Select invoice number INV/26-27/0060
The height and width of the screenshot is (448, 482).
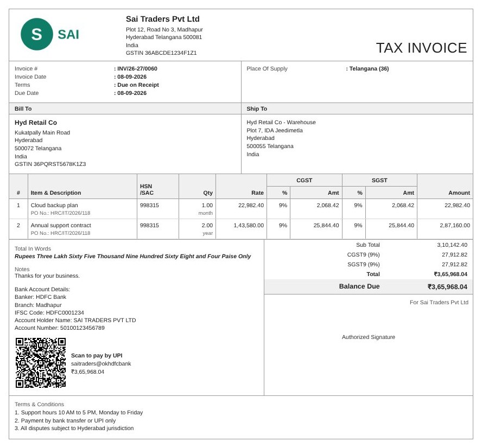137,68
